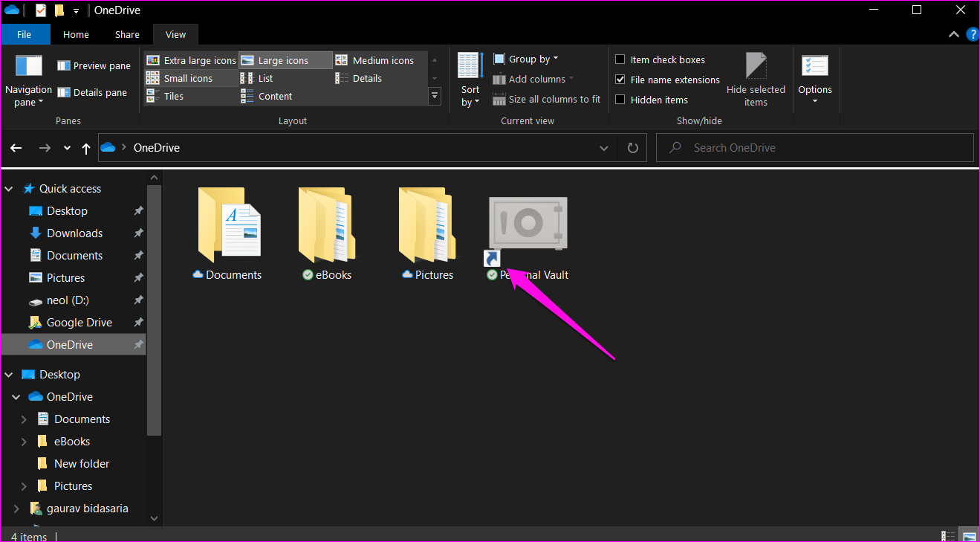Open Google Drive in sidebar
The image size is (980, 542).
pyautogui.click(x=79, y=323)
